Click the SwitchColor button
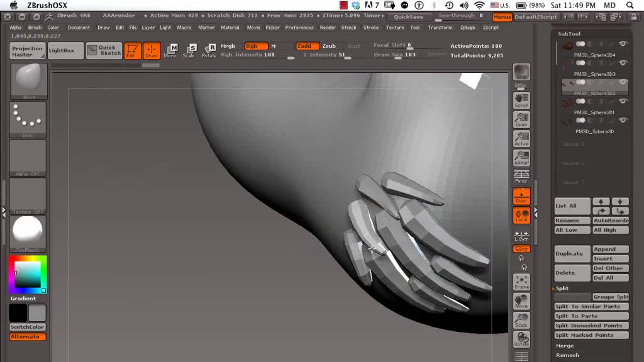Image resolution: width=644 pixels, height=362 pixels. point(28,327)
